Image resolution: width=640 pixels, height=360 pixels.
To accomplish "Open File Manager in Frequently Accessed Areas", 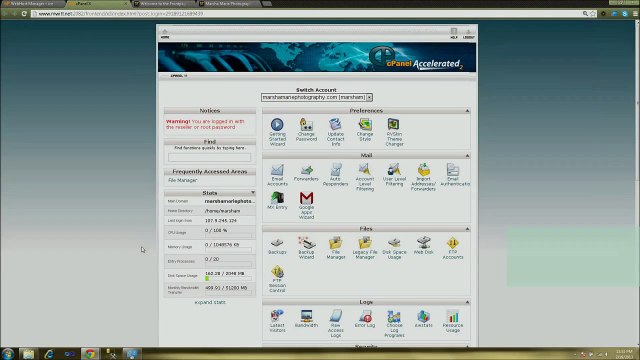I will [182, 180].
